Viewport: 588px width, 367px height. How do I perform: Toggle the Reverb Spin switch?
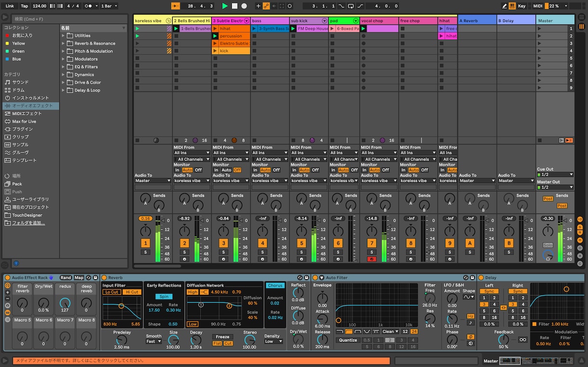click(x=164, y=297)
